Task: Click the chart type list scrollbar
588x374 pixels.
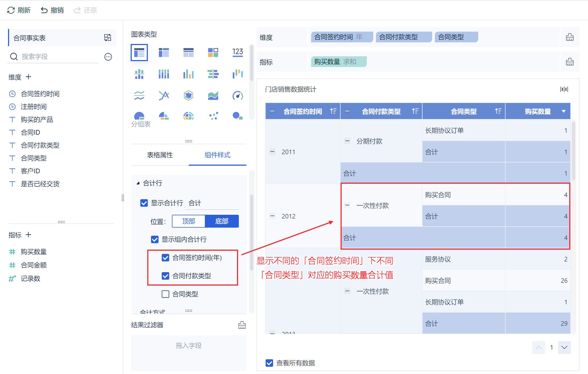Action: pos(251,63)
